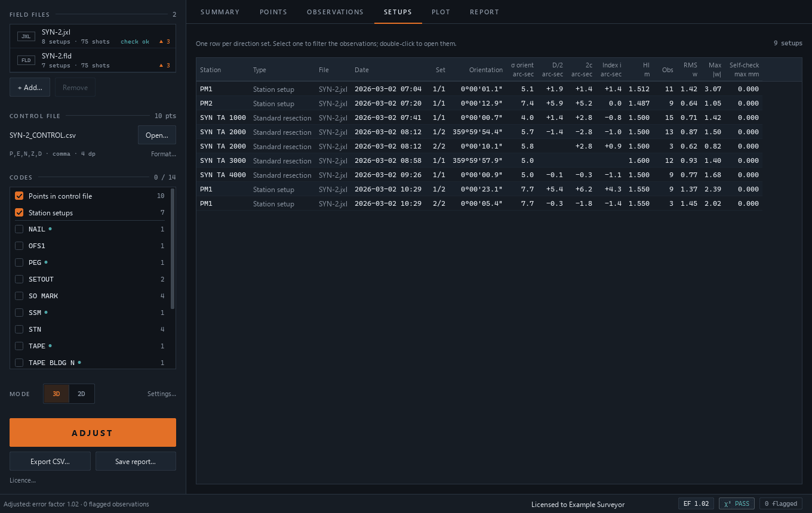Tick the OFS1 code checkbox
The image size is (812, 513).
(x=19, y=246)
